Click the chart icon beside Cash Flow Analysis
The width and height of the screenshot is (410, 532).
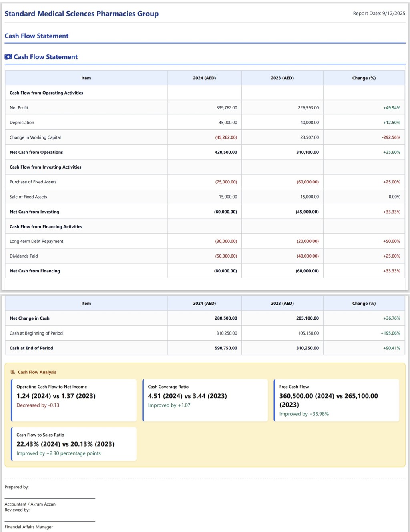point(13,372)
